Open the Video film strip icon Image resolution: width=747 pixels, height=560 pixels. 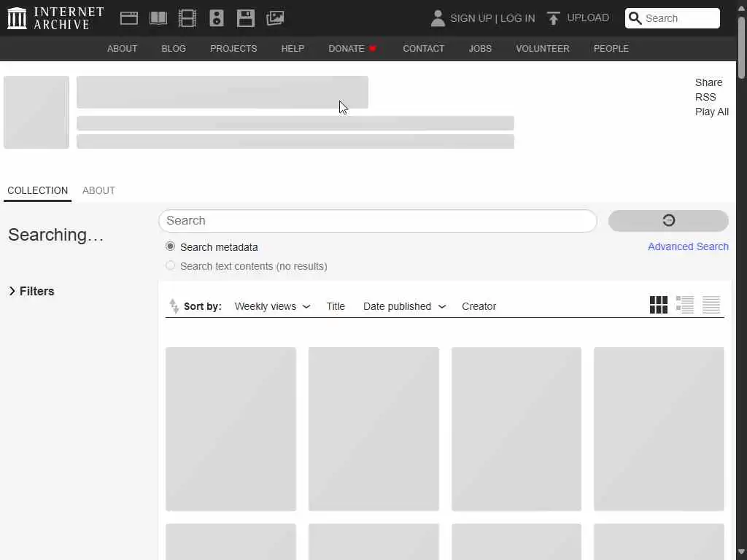click(187, 18)
